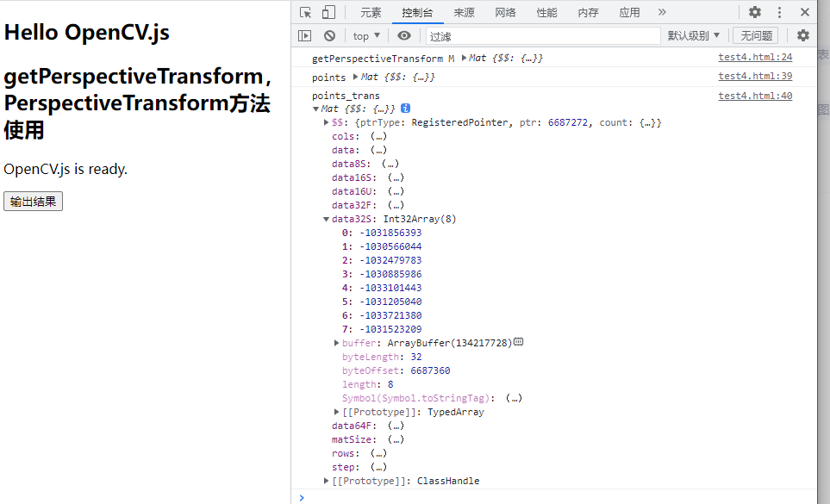The image size is (830, 504).
Task: Evaluate the data64F (…) getter
Action: tap(396, 426)
